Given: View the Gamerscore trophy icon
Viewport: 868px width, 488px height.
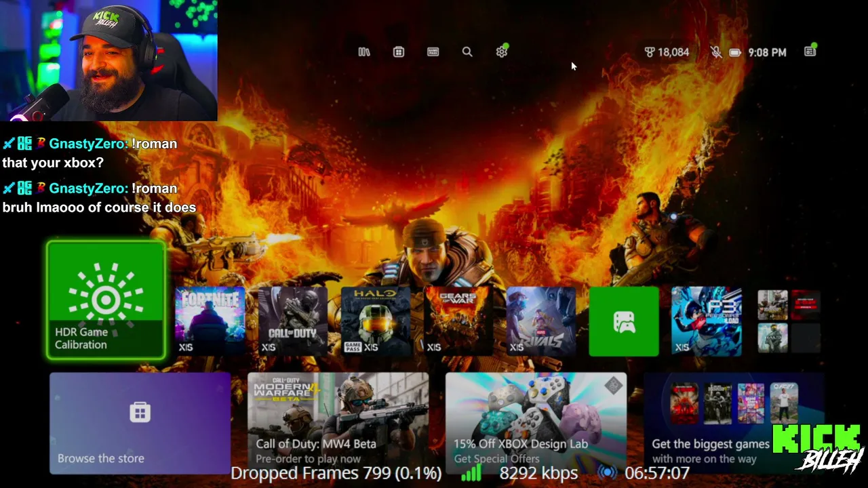Looking at the screenshot, I should point(649,52).
